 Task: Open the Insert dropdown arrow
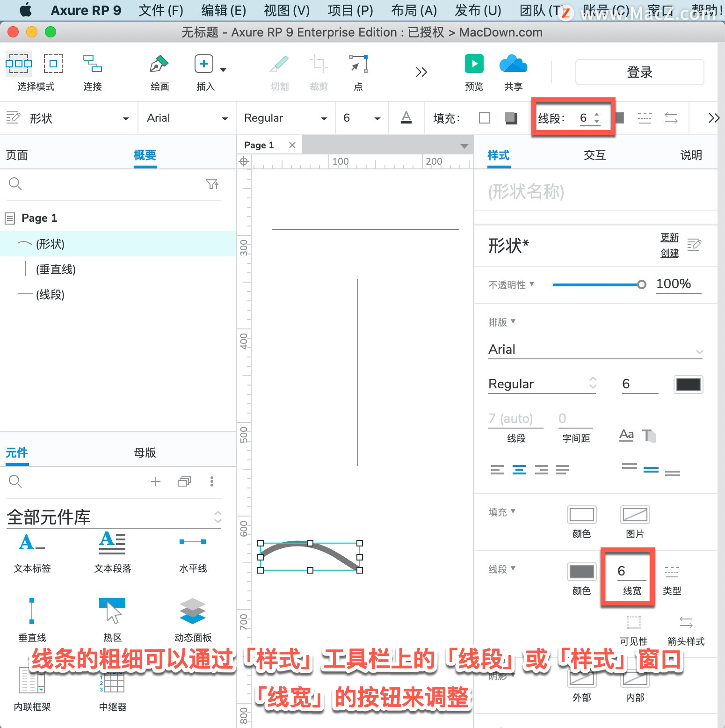(223, 70)
